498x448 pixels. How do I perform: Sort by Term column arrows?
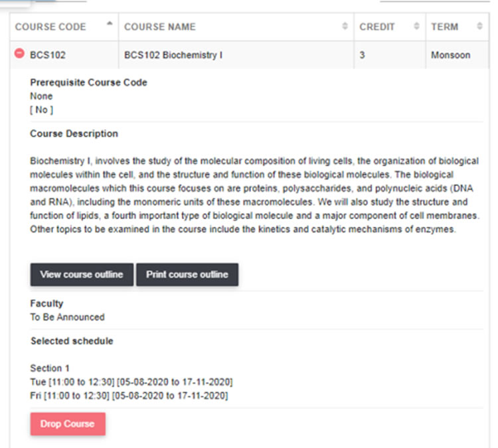click(479, 26)
